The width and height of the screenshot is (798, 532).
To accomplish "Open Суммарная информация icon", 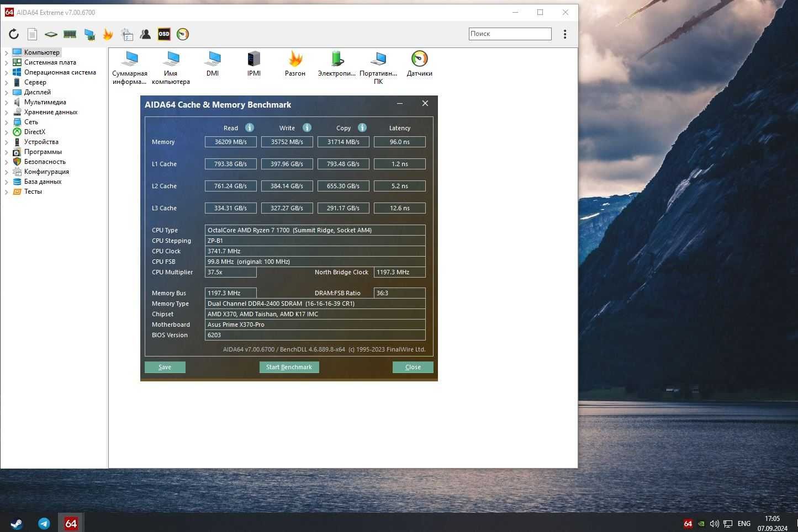I will [130, 67].
